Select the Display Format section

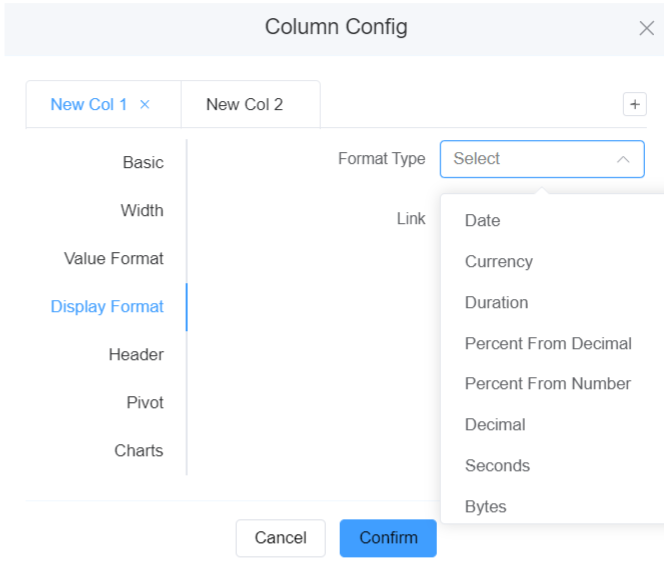(107, 306)
